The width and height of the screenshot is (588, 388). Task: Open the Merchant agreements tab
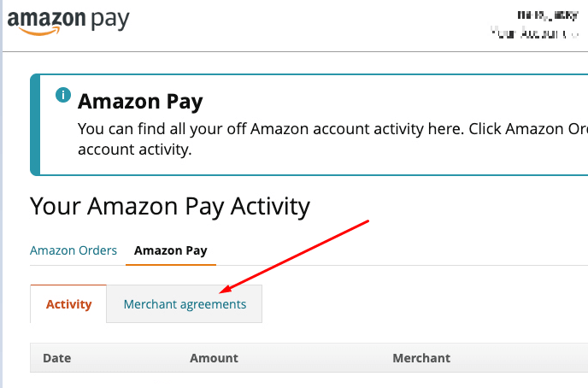point(185,304)
